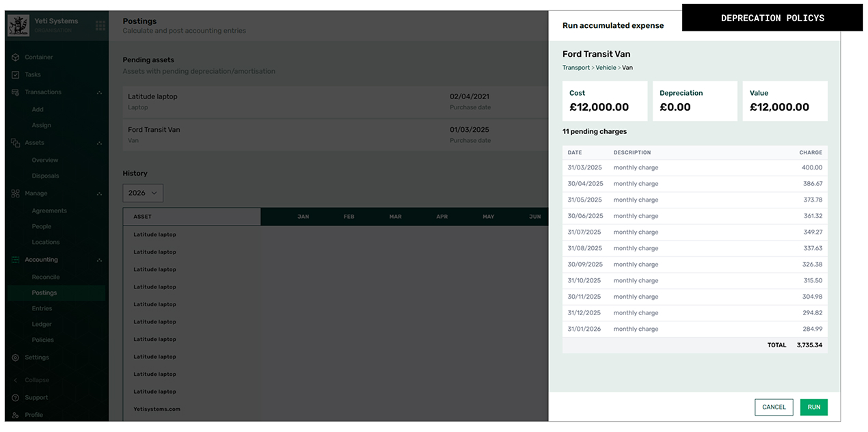Click the Transactions sidebar icon
868x432 pixels.
pyautogui.click(x=14, y=92)
